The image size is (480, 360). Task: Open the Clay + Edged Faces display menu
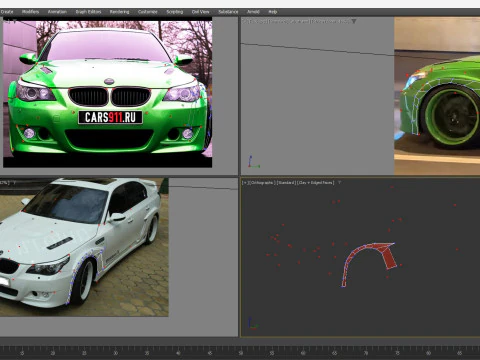316,183
